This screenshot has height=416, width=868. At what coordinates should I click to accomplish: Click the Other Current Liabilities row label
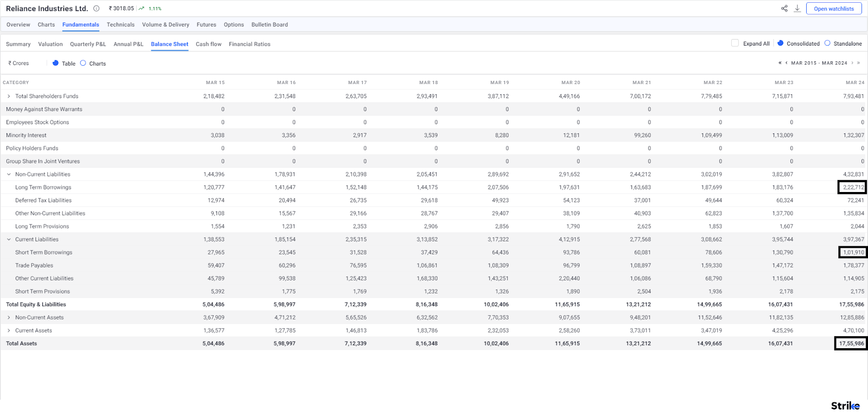point(44,278)
